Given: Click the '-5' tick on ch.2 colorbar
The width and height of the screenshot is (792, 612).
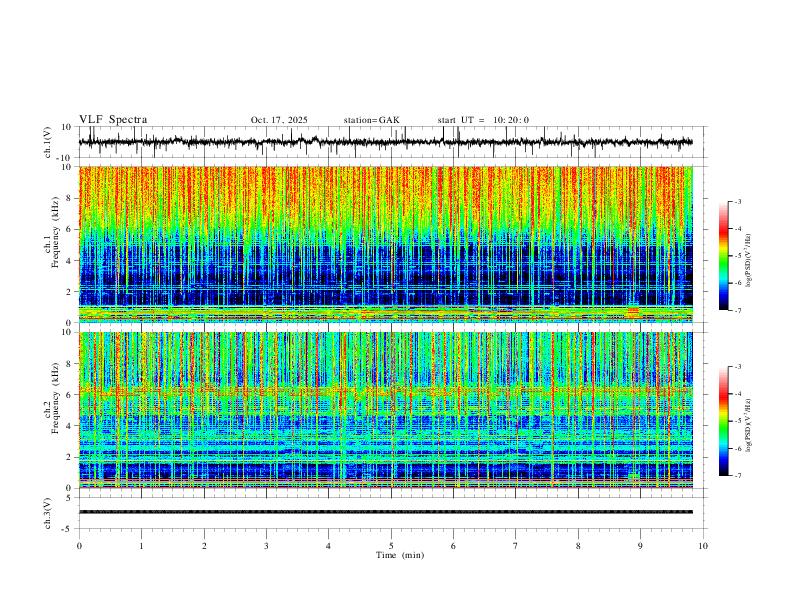Looking at the screenshot, I should pos(738,421).
